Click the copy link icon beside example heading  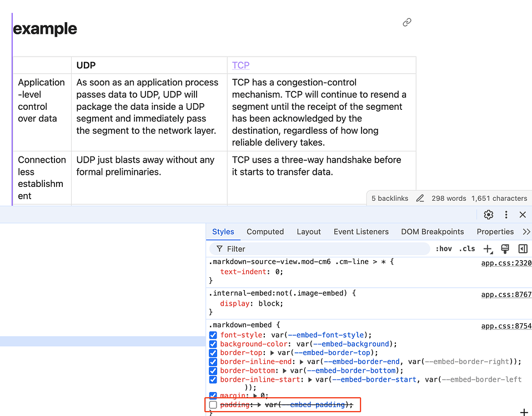pyautogui.click(x=407, y=22)
